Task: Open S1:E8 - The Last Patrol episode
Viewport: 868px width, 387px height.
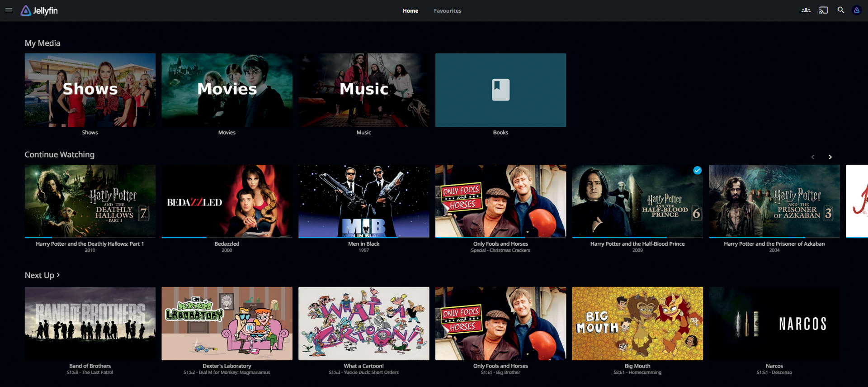Action: pos(90,373)
